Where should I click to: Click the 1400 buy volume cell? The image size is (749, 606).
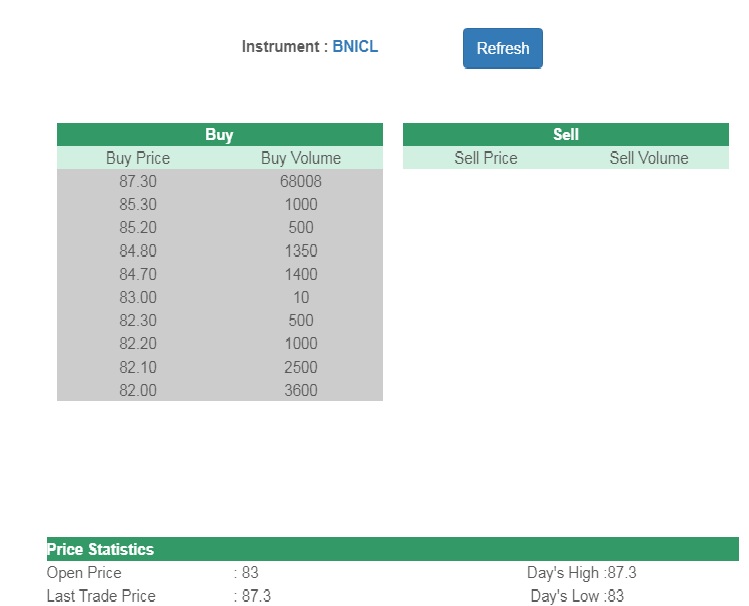tap(300, 274)
